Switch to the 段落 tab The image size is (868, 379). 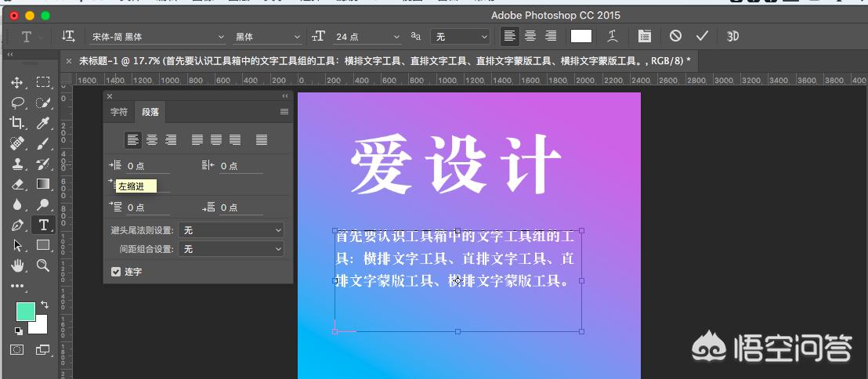(x=150, y=112)
